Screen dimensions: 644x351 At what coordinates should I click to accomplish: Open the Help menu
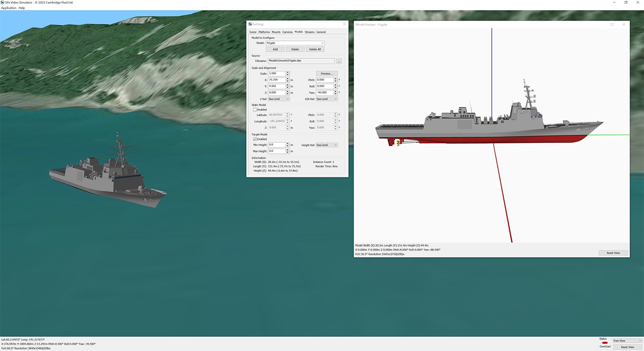(x=21, y=7)
